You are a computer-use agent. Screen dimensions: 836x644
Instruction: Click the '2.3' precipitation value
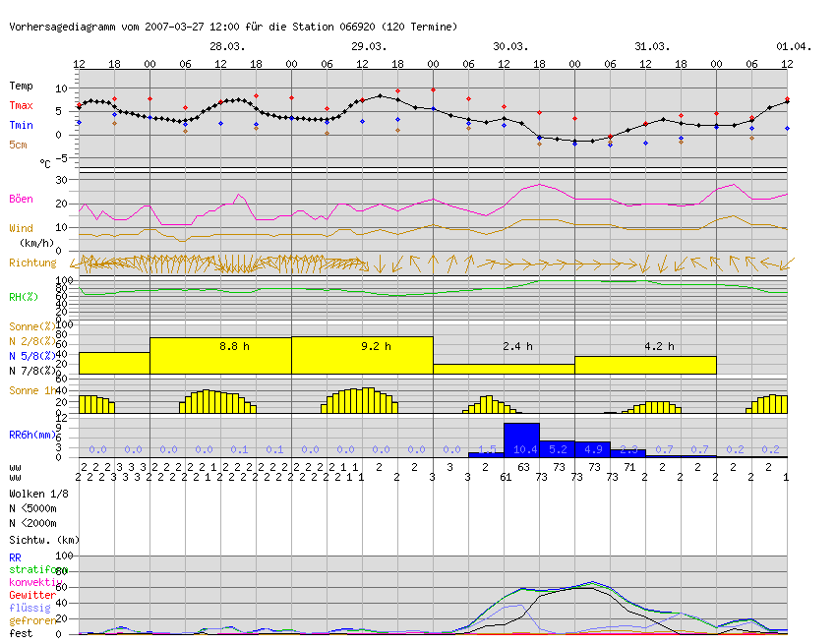[629, 450]
